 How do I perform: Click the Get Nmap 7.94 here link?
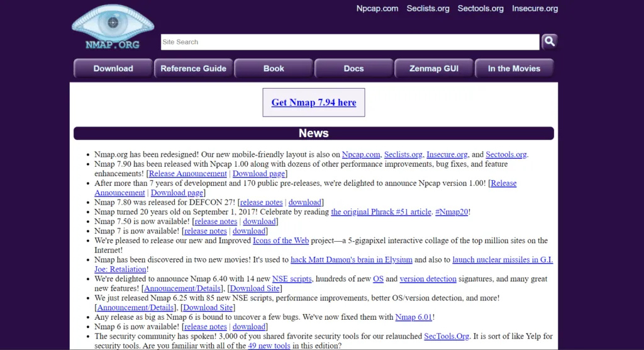click(x=313, y=103)
